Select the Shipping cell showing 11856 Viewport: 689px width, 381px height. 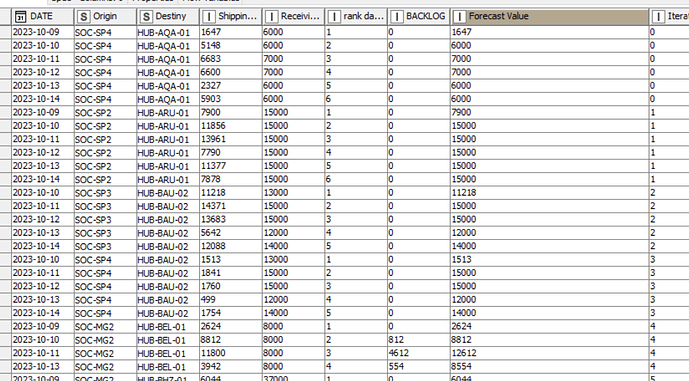tap(230, 126)
